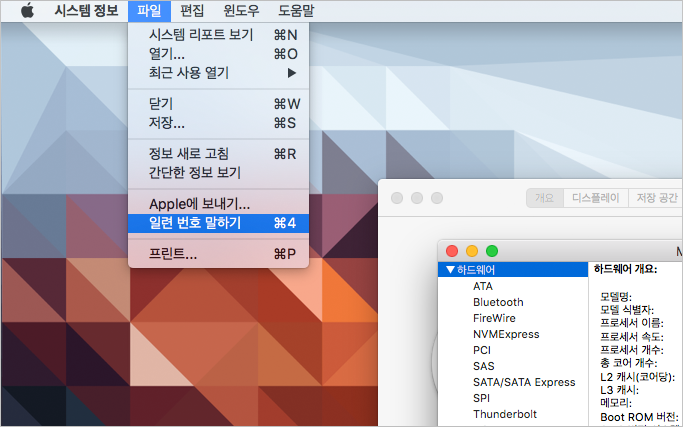Select Bluetooth in the hardware list
683x427 pixels.
pos(498,302)
